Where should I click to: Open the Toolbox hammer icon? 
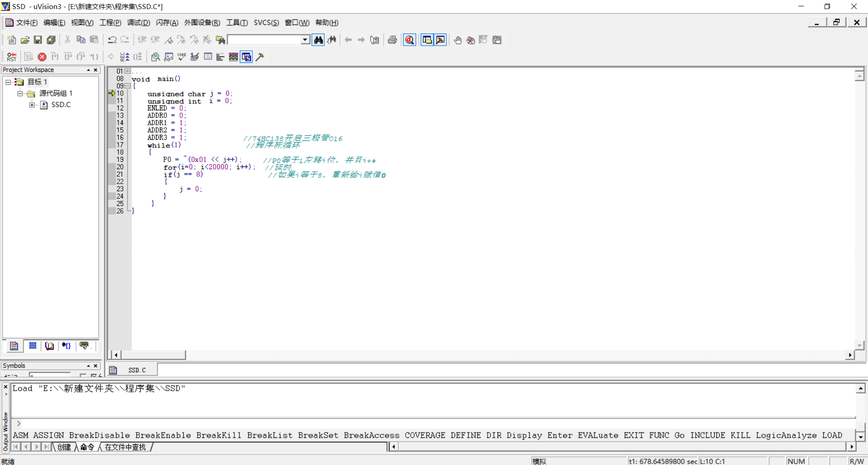[260, 57]
